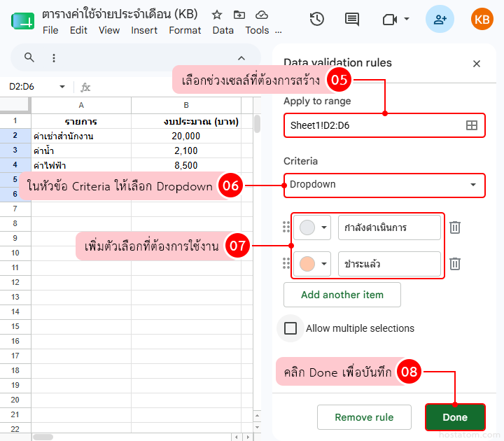Delete the ชำระแล้ว item
The height and width of the screenshot is (441, 504).
[455, 264]
